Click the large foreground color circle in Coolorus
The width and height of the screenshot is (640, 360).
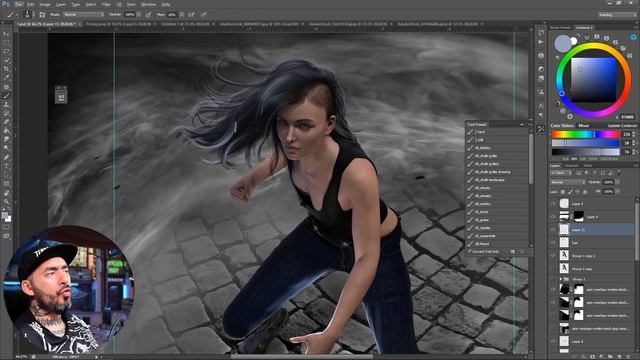pyautogui.click(x=563, y=44)
